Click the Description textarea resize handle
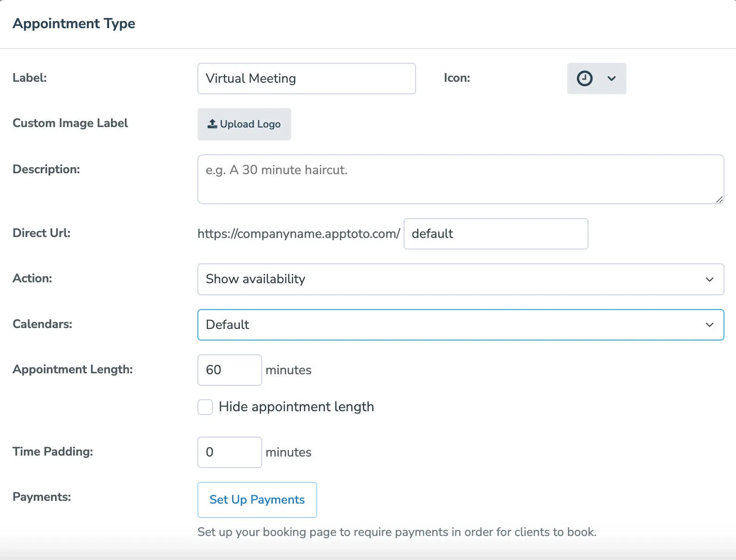Image resolution: width=736 pixels, height=560 pixels. tap(719, 199)
